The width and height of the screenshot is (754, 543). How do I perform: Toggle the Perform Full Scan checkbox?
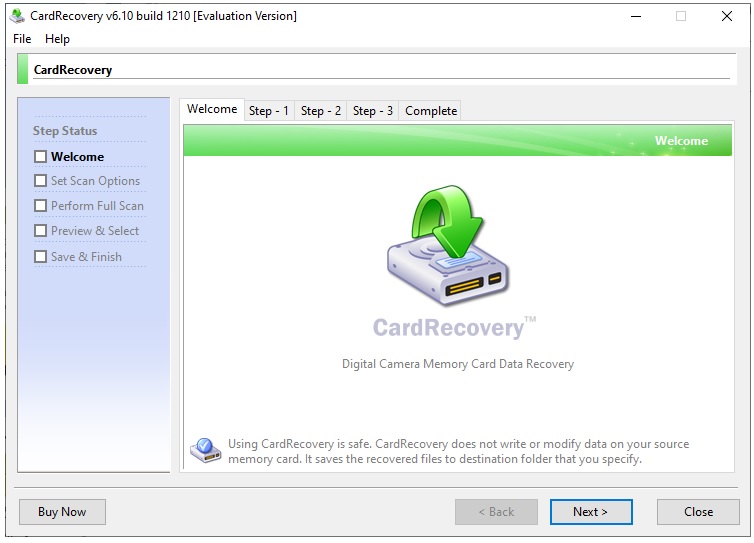tap(40, 206)
